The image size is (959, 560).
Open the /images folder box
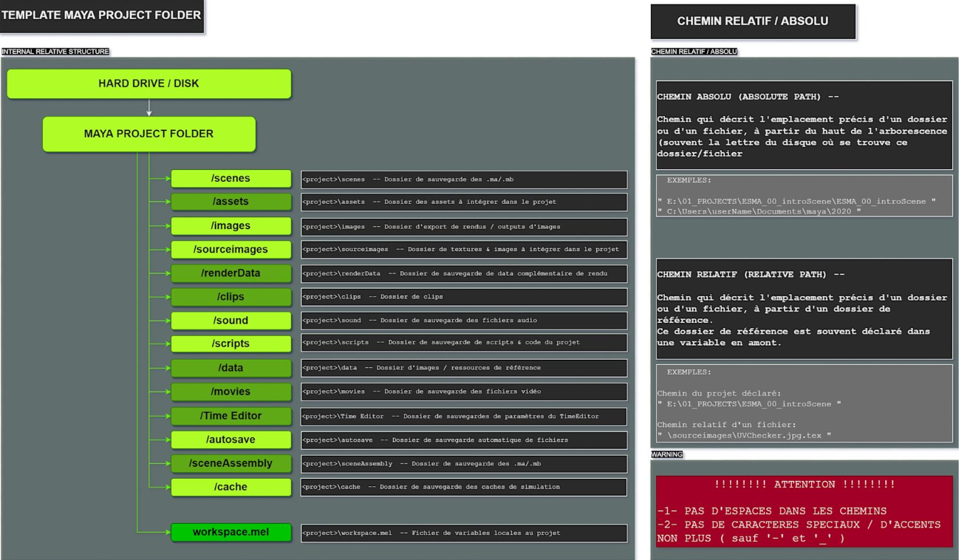(x=231, y=226)
